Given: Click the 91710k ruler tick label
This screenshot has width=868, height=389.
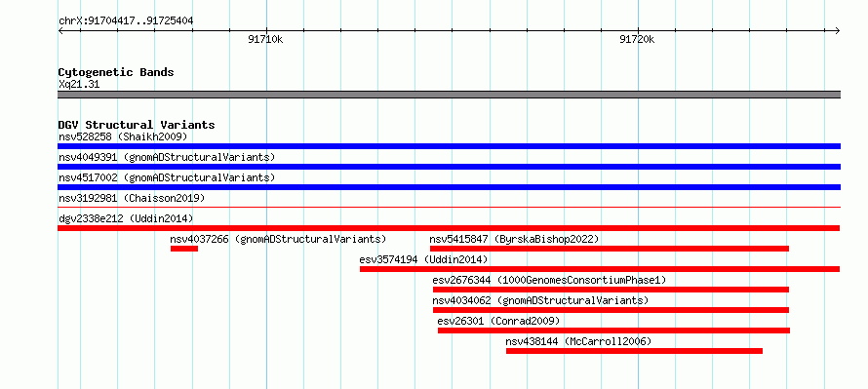Looking at the screenshot, I should pyautogui.click(x=266, y=39).
